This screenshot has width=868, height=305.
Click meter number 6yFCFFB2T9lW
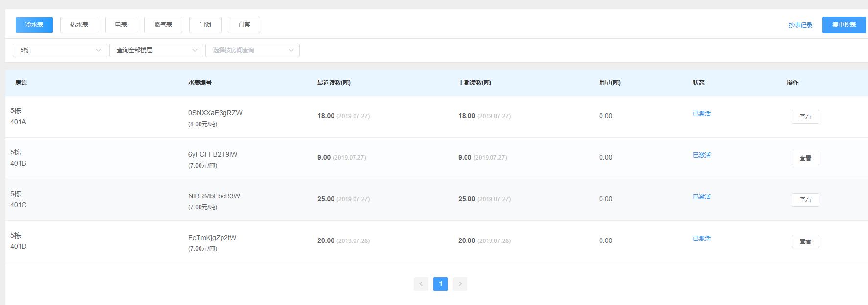213,154
